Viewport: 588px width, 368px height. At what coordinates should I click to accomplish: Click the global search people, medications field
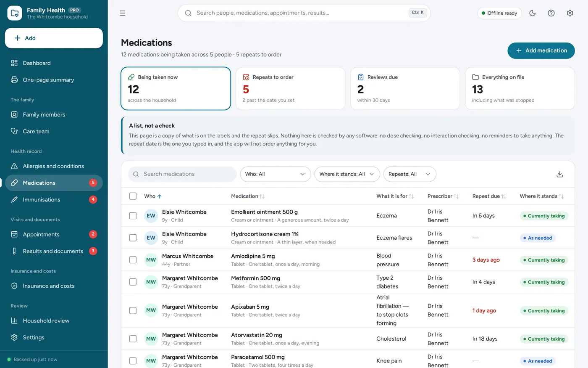click(x=304, y=13)
